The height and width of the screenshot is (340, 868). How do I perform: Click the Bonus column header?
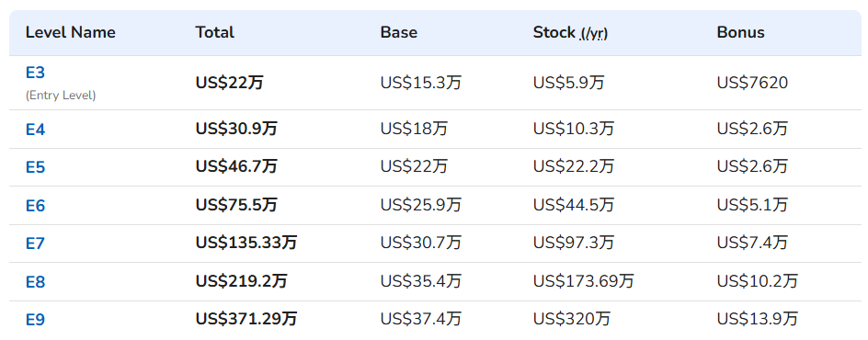[x=740, y=32]
